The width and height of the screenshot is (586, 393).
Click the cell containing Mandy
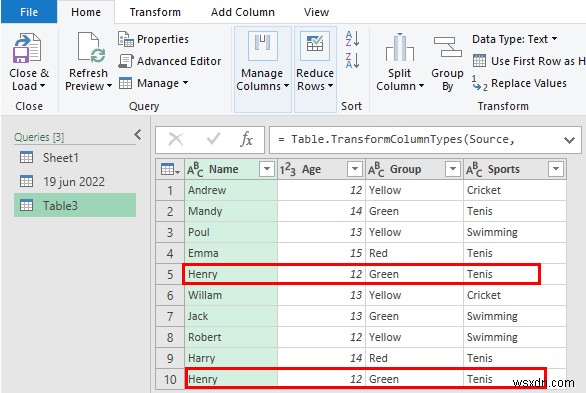(x=231, y=211)
